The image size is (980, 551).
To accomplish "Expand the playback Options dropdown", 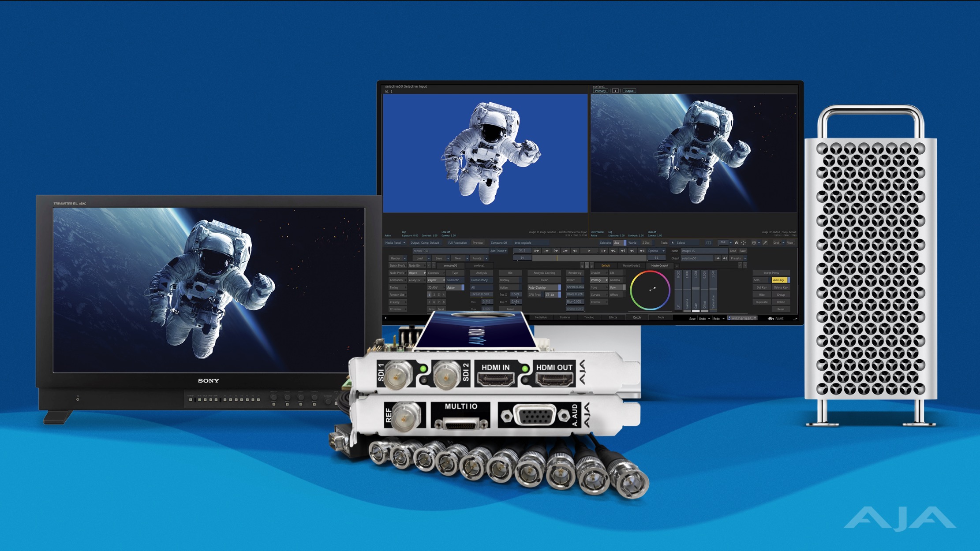I will coord(656,251).
